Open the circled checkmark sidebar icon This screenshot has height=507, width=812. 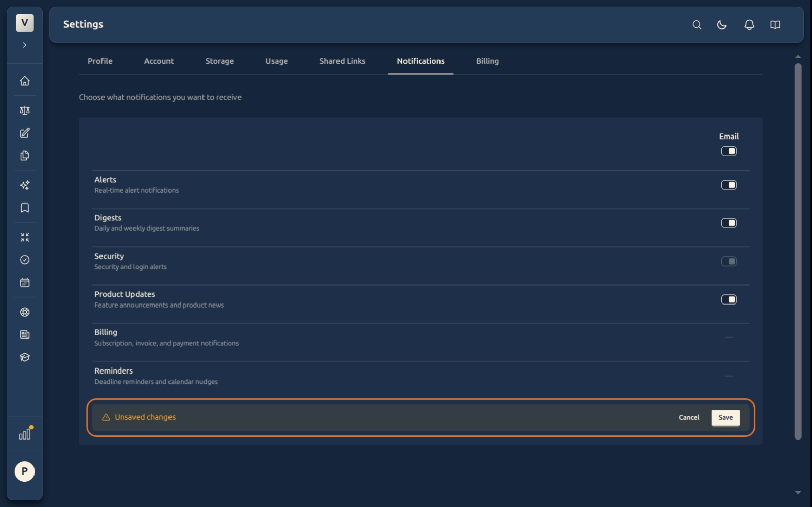coord(25,260)
